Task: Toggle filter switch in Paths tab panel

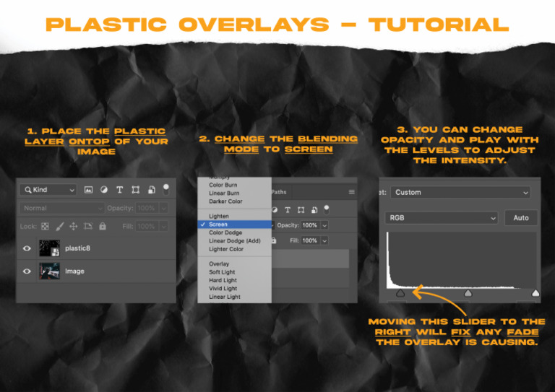Action: coord(327,209)
